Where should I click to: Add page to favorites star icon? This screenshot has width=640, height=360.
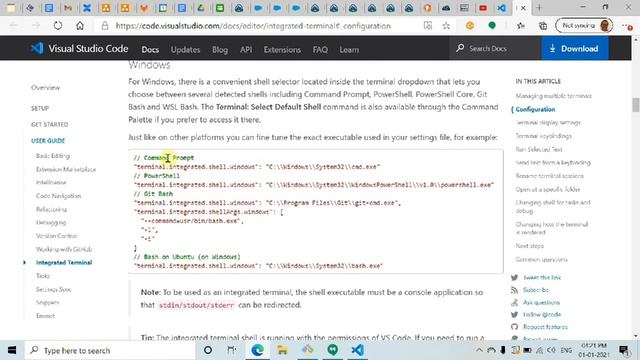pyautogui.click(x=446, y=26)
